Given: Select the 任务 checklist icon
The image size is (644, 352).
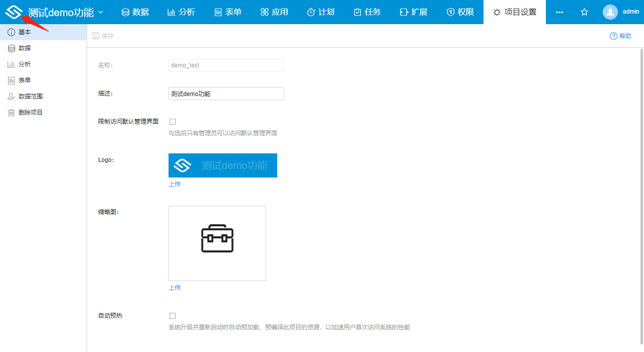Looking at the screenshot, I should (357, 12).
